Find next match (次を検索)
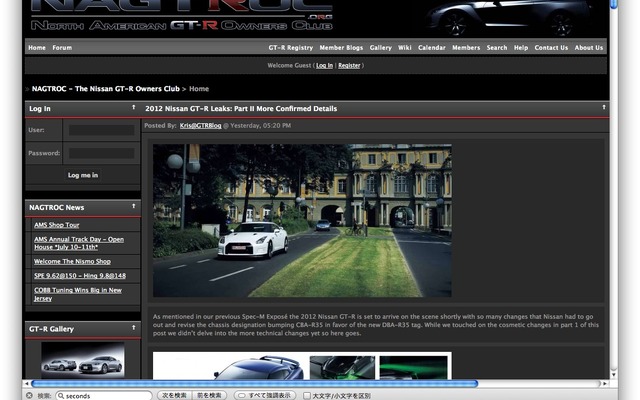Screen dimensions: 640x400 coord(174,396)
